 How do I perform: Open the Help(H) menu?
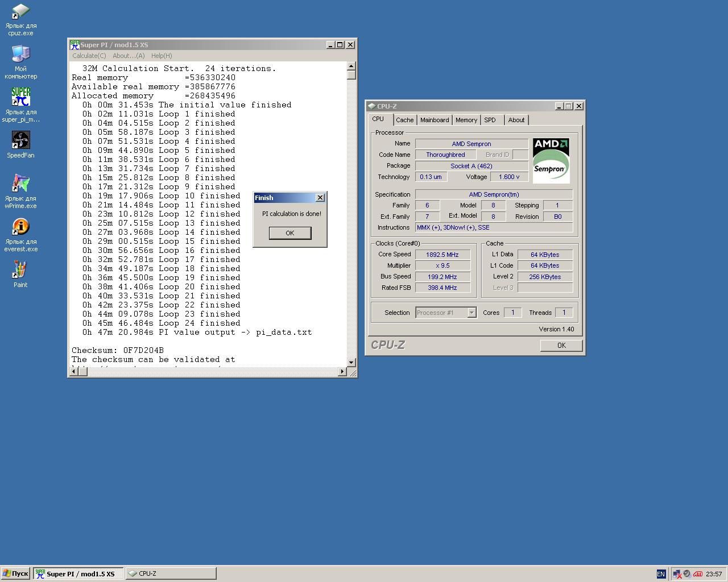point(162,56)
